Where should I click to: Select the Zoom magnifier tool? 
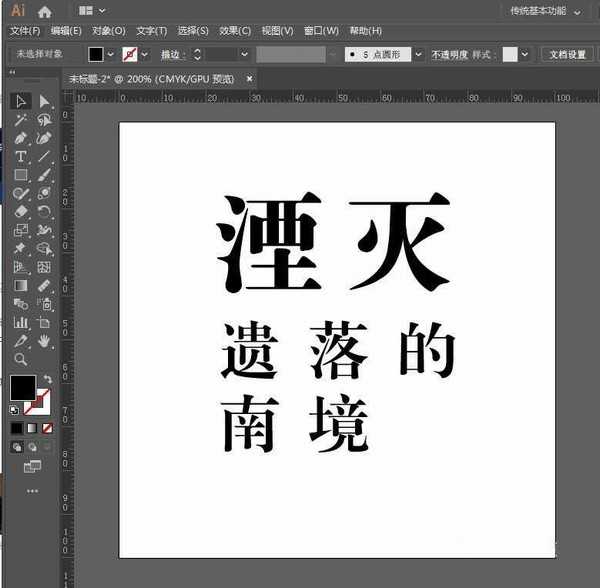(x=20, y=359)
